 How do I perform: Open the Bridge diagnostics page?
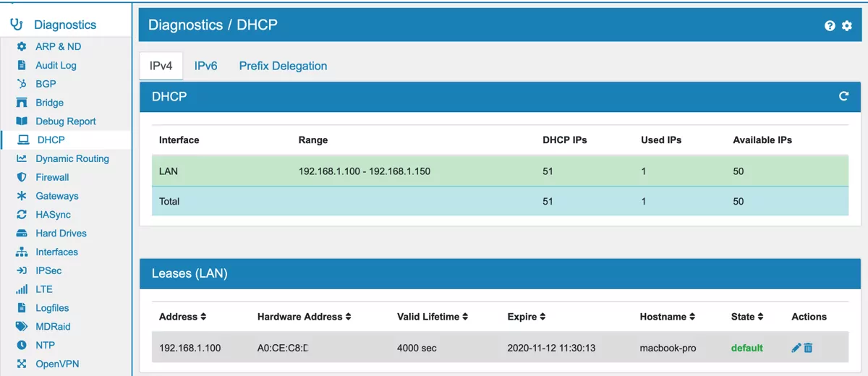point(50,103)
